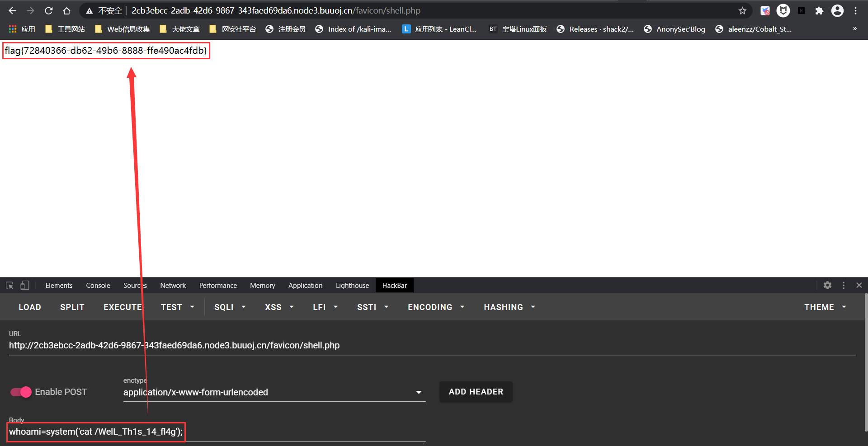
Task: Reload the current page
Action: click(48, 11)
